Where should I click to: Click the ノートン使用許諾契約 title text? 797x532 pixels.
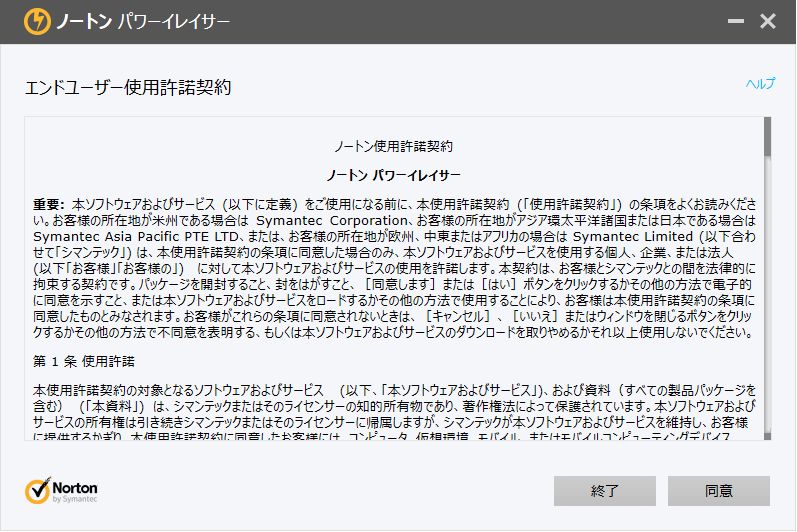click(393, 147)
